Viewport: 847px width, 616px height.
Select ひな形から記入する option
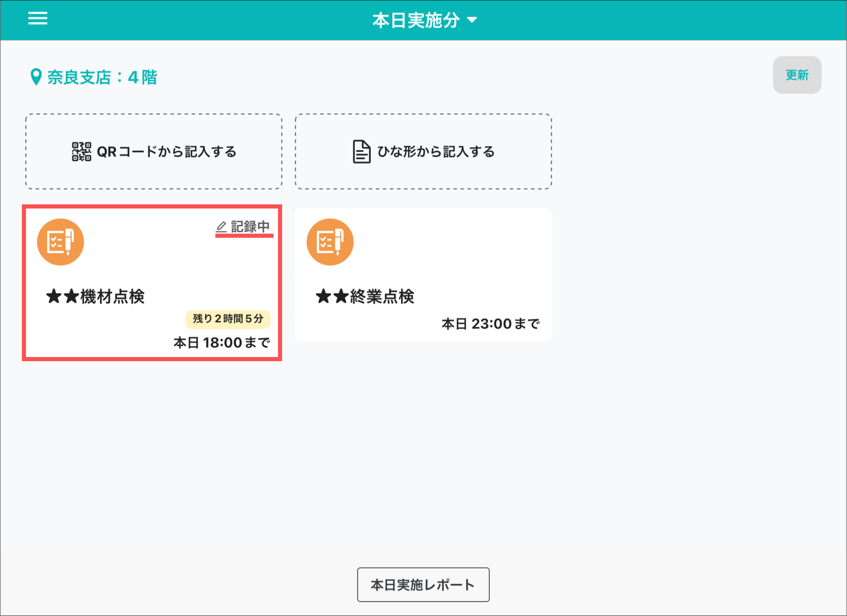(x=423, y=151)
